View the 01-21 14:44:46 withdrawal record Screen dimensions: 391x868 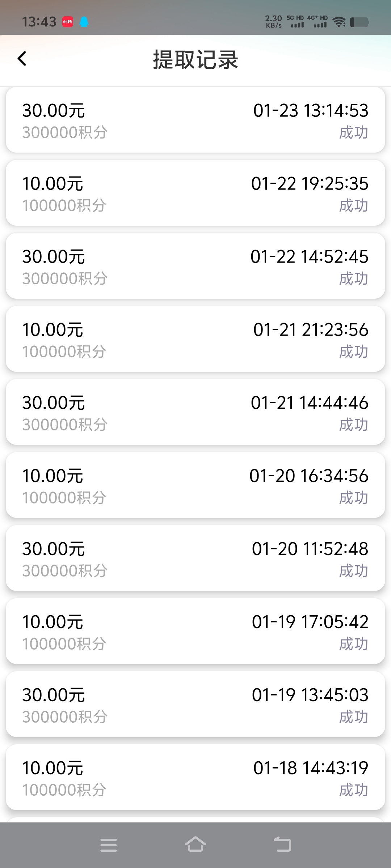coord(195,412)
